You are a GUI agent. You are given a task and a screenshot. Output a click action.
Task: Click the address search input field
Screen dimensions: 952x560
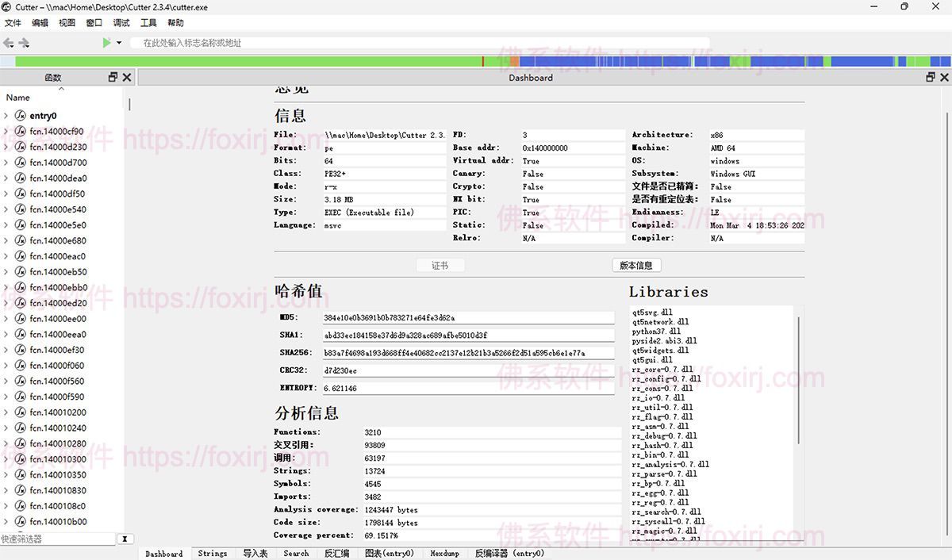point(420,43)
